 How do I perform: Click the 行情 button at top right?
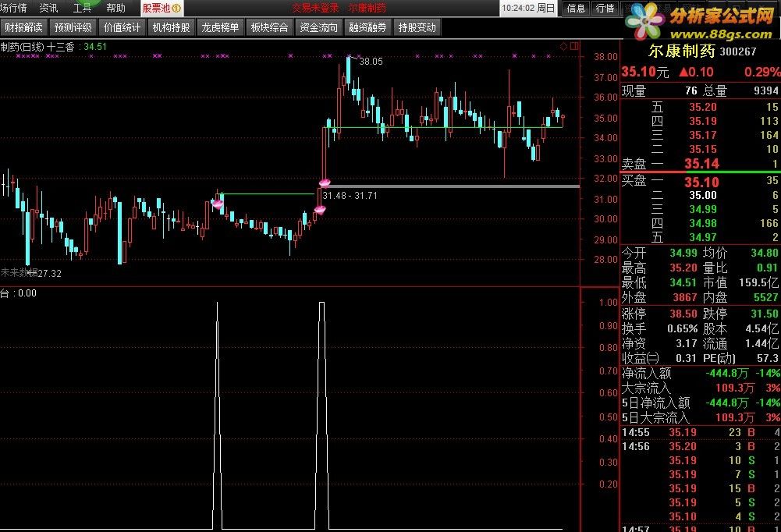coord(605,8)
